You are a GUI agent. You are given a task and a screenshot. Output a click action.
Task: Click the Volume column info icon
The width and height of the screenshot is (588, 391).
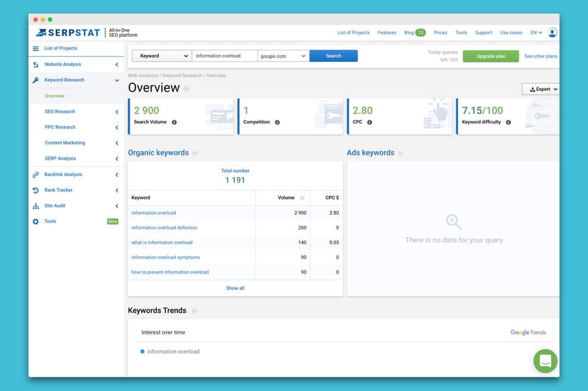coord(302,198)
